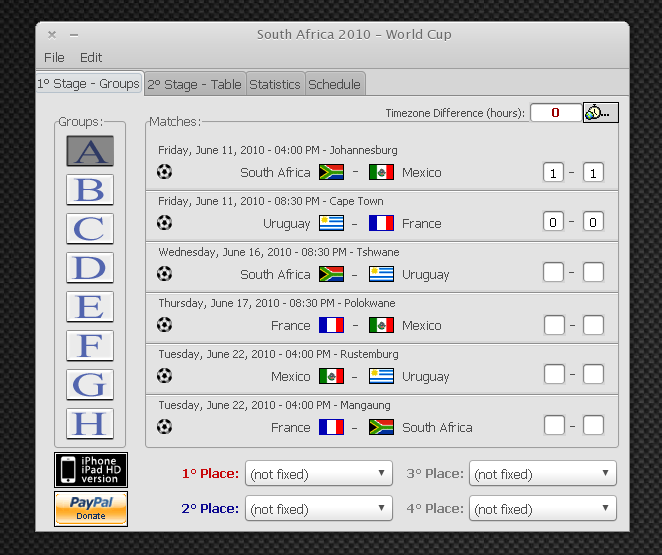The image size is (662, 555).
Task: Click South Africa score field in Johannesburg match
Action: coord(553,172)
